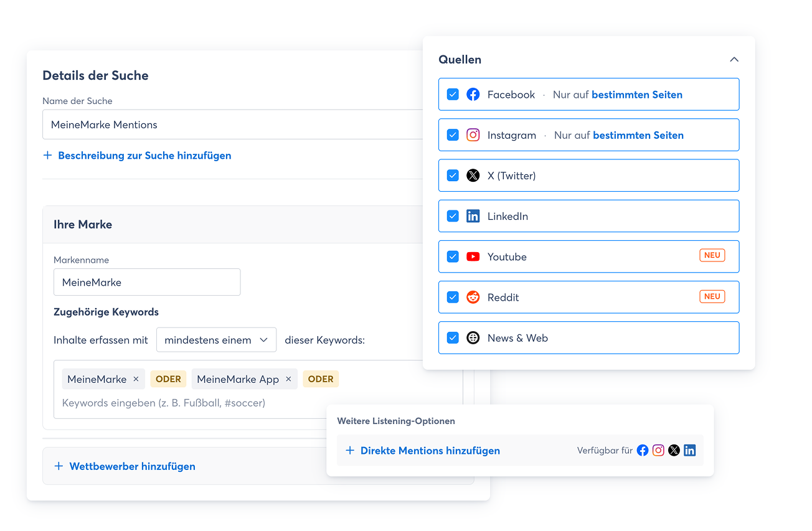Uncheck the Instagram source checkbox
The image size is (812, 531).
tap(453, 135)
